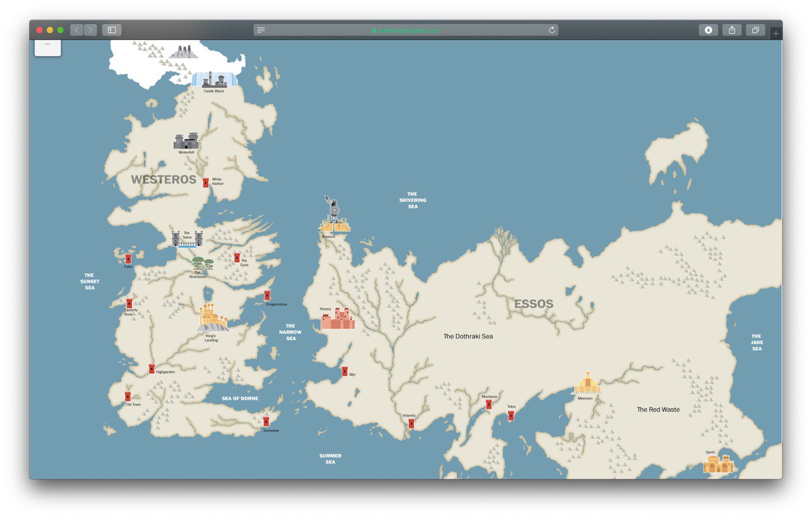Open The Twins castle icon
The image size is (812, 518).
187,239
